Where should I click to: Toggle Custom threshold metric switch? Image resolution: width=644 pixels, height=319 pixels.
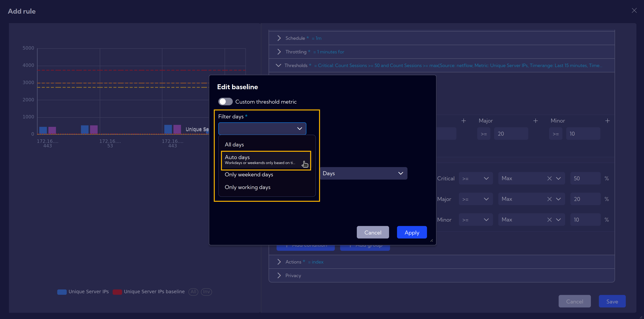pos(225,102)
